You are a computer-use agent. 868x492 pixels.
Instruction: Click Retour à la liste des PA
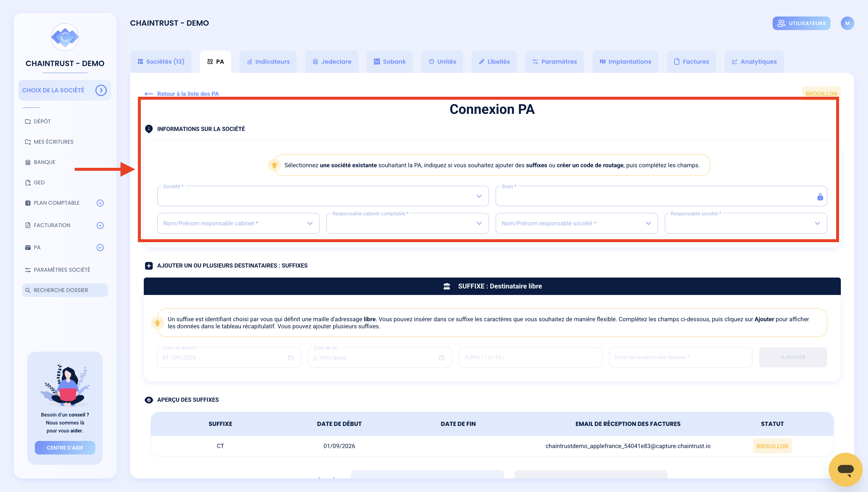pos(188,94)
